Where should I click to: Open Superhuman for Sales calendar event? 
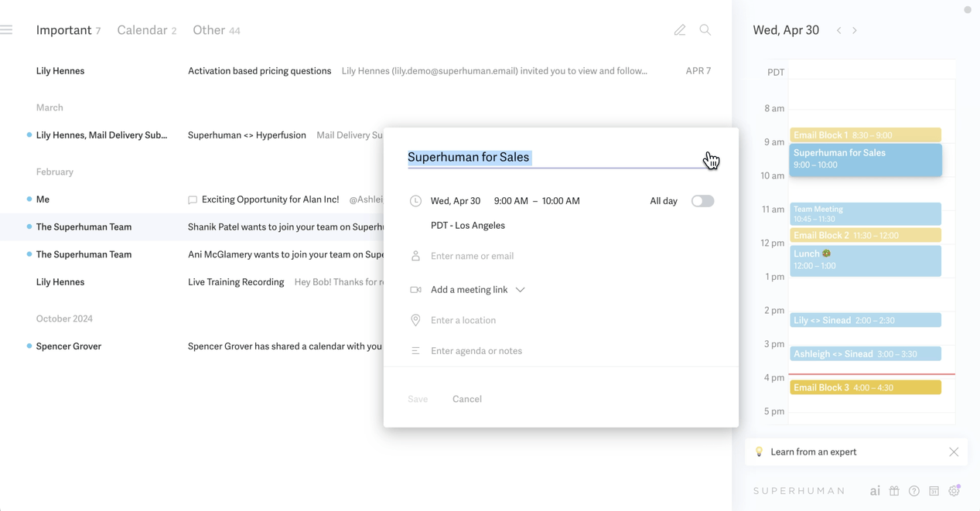[866, 159]
